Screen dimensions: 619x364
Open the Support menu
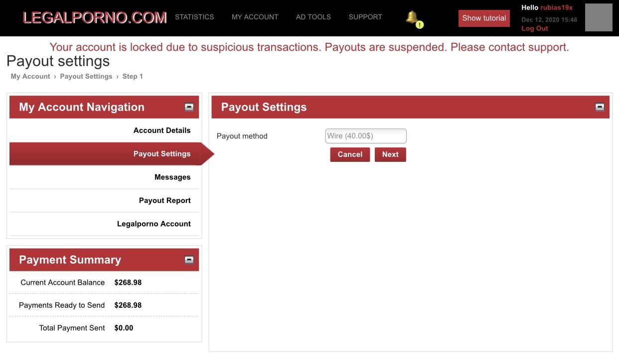point(365,17)
